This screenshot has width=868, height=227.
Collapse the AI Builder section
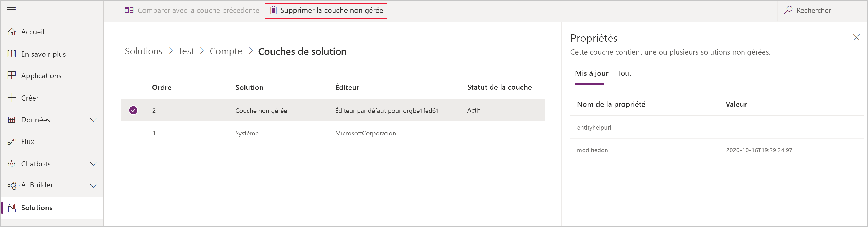(x=93, y=185)
